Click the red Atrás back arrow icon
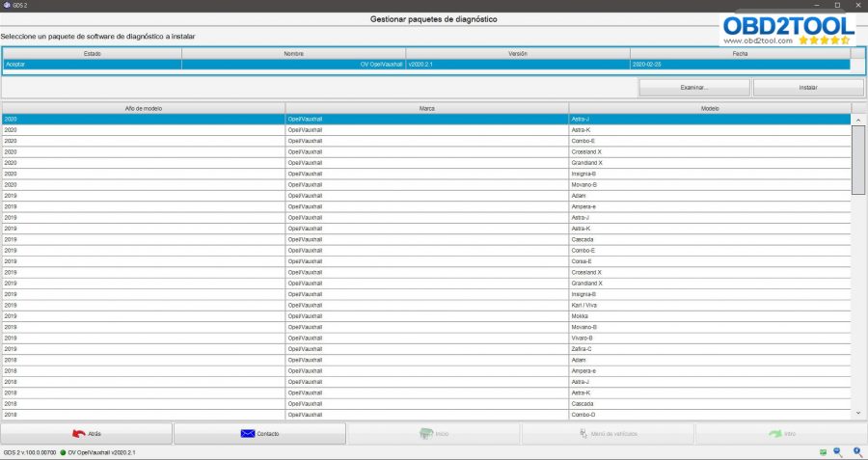 79,434
